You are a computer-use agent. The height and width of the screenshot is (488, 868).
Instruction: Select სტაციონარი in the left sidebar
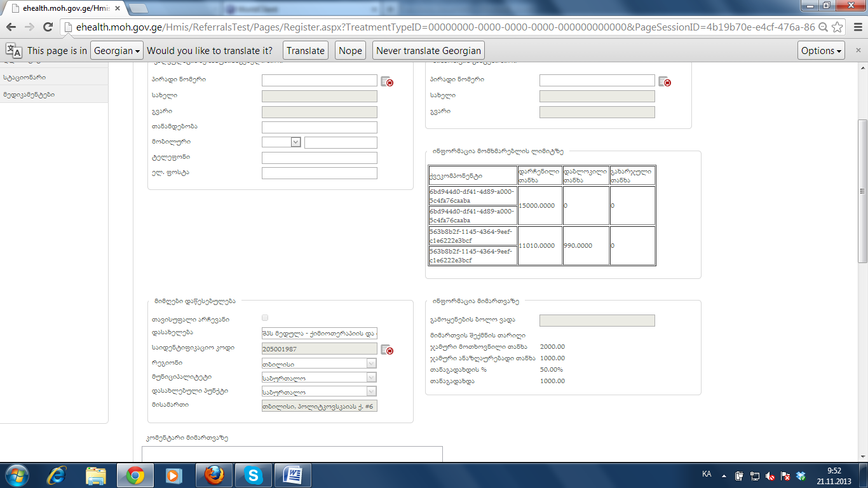pyautogui.click(x=25, y=78)
